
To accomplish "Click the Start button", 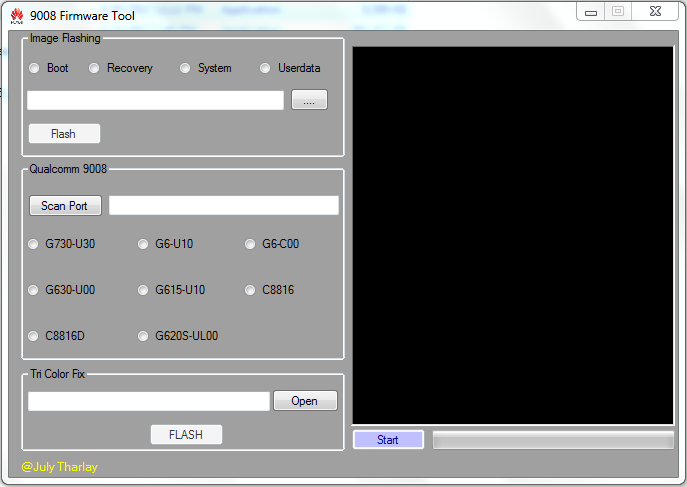I will tap(388, 440).
